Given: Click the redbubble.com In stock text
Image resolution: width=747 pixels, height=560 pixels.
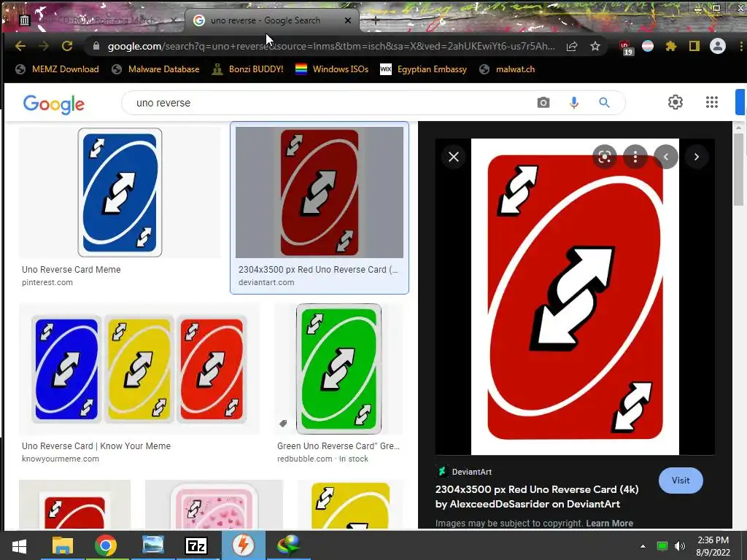Looking at the screenshot, I should pyautogui.click(x=322, y=459).
